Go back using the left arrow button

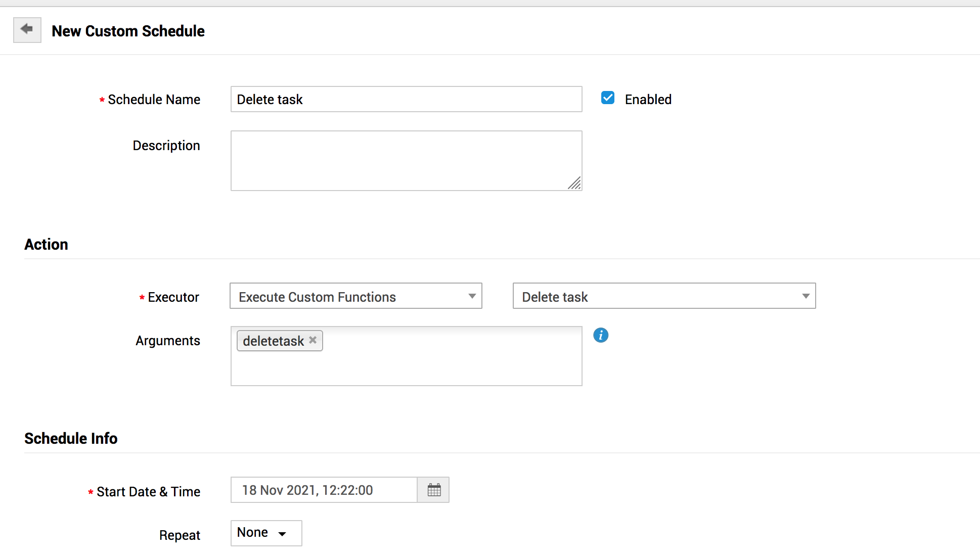(x=27, y=30)
